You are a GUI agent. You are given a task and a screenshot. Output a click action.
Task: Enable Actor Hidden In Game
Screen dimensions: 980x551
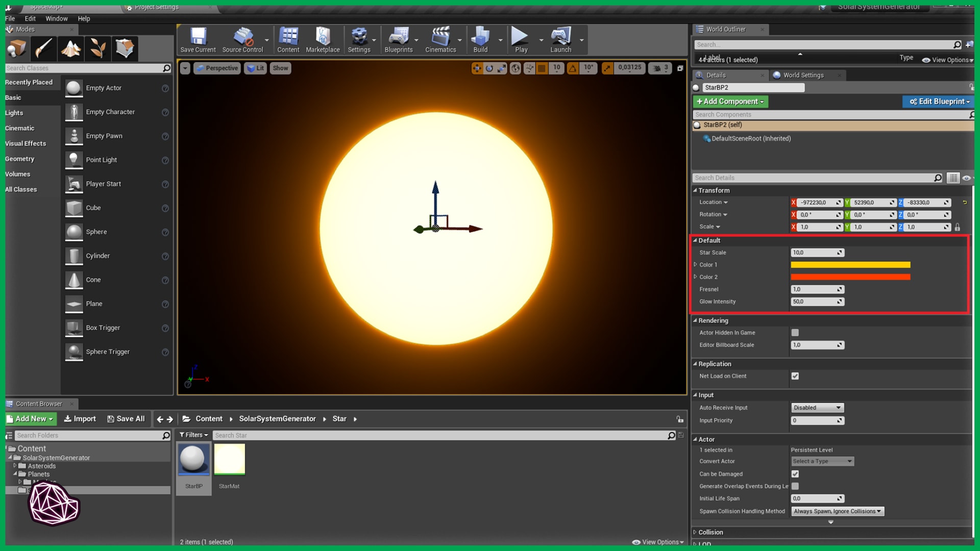click(795, 332)
